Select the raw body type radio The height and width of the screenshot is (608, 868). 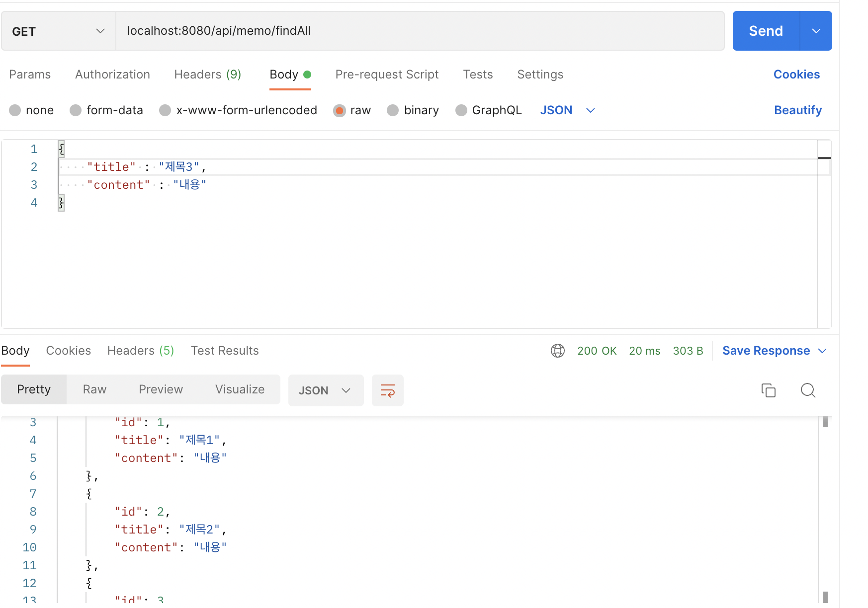click(x=340, y=110)
